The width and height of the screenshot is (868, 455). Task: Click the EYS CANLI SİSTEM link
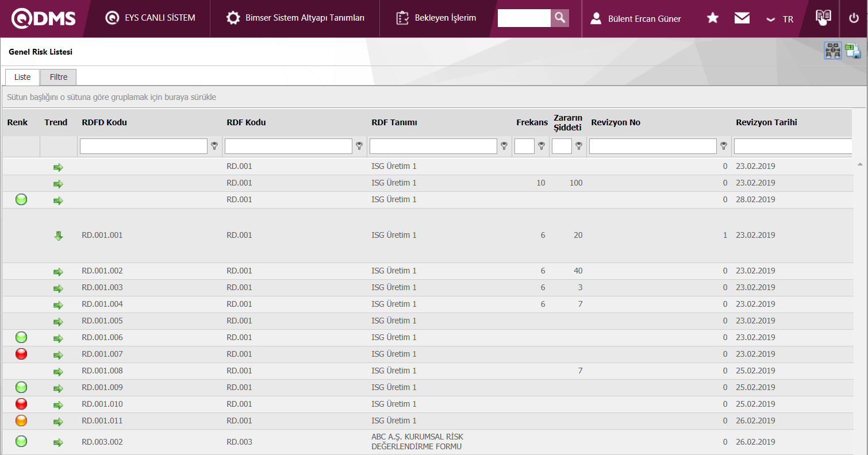151,18
